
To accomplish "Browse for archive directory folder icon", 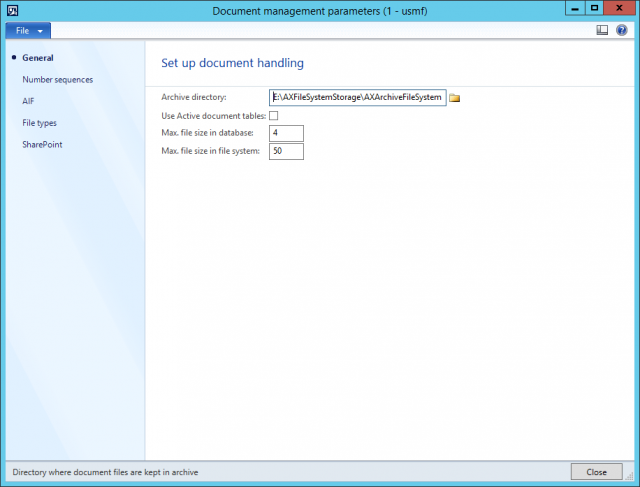I will click(x=455, y=98).
